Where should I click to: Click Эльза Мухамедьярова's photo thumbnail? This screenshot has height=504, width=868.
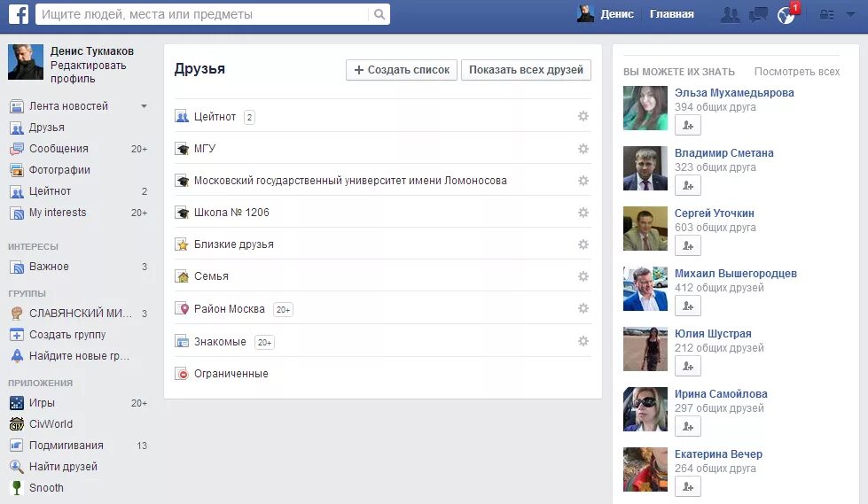coord(645,108)
